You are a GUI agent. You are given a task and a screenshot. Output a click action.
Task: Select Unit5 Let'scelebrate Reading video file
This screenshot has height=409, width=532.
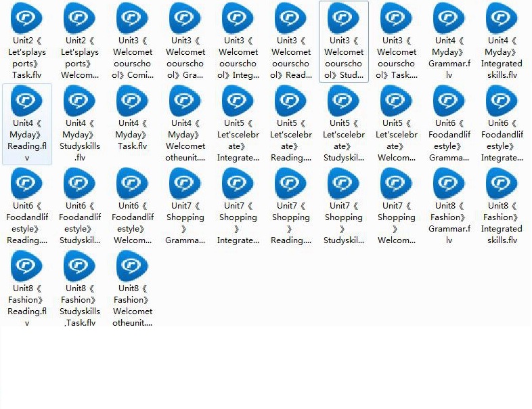[x=291, y=103]
